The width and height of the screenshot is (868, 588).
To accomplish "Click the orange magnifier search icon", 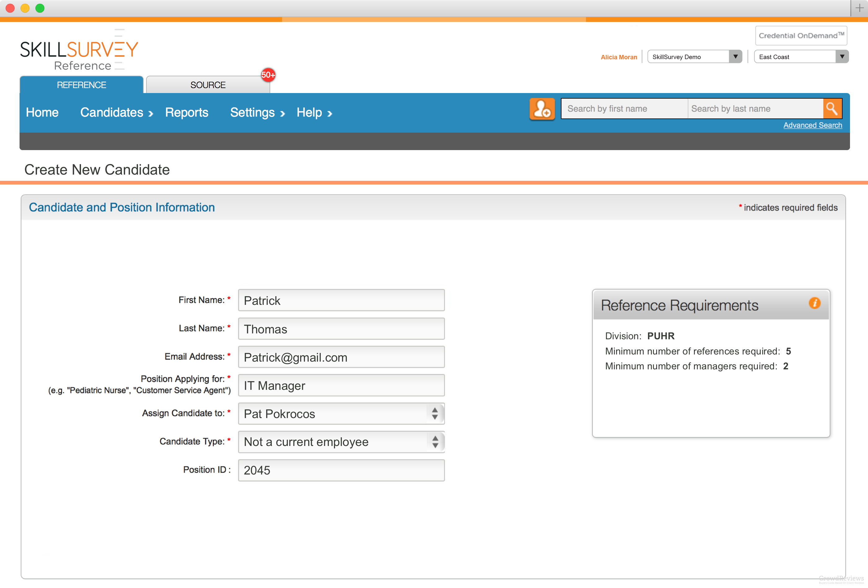I will 832,109.
